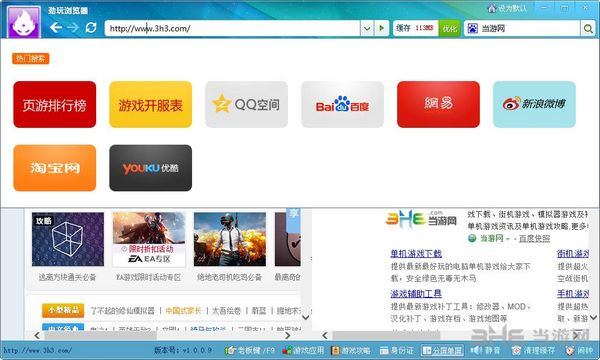
Task: Open the 页游排行榜 red tile
Action: (55, 104)
